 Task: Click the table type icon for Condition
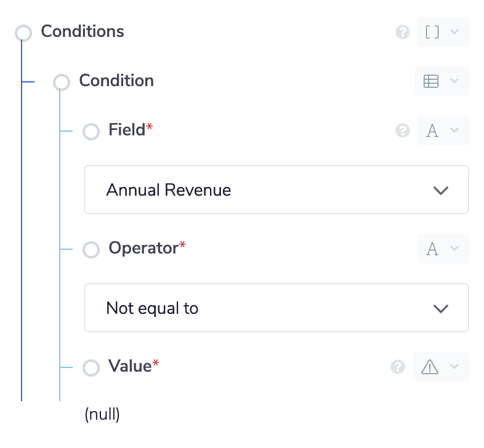431,81
